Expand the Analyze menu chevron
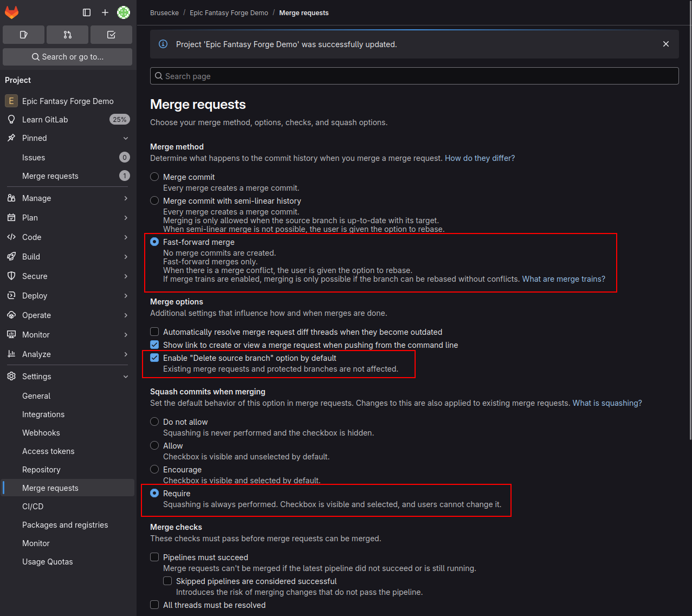 [126, 354]
